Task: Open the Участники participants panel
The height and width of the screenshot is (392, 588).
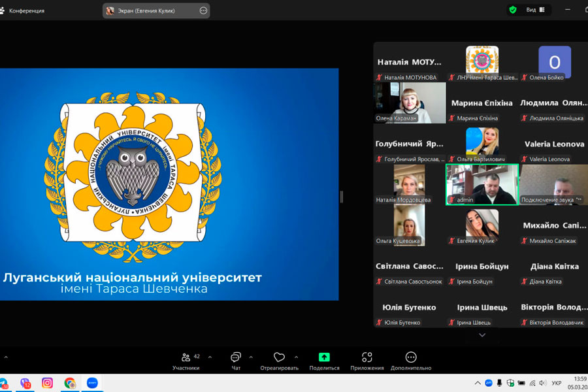Action: 186,361
